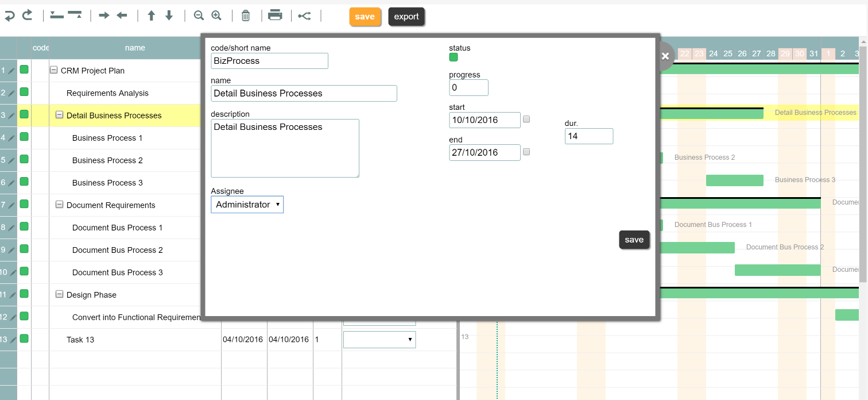868x400 pixels.
Task: Click the redo arrow in the toolbar
Action: pos(27,16)
